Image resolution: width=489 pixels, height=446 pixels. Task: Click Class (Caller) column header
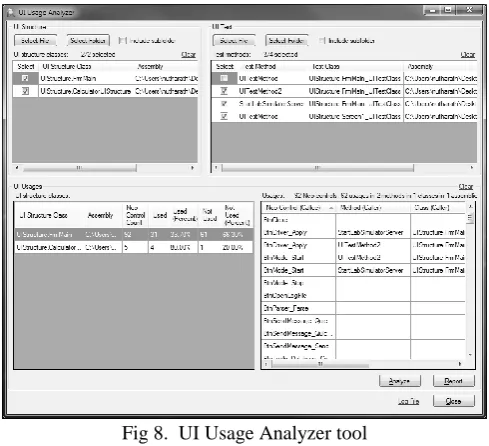[x=438, y=208]
